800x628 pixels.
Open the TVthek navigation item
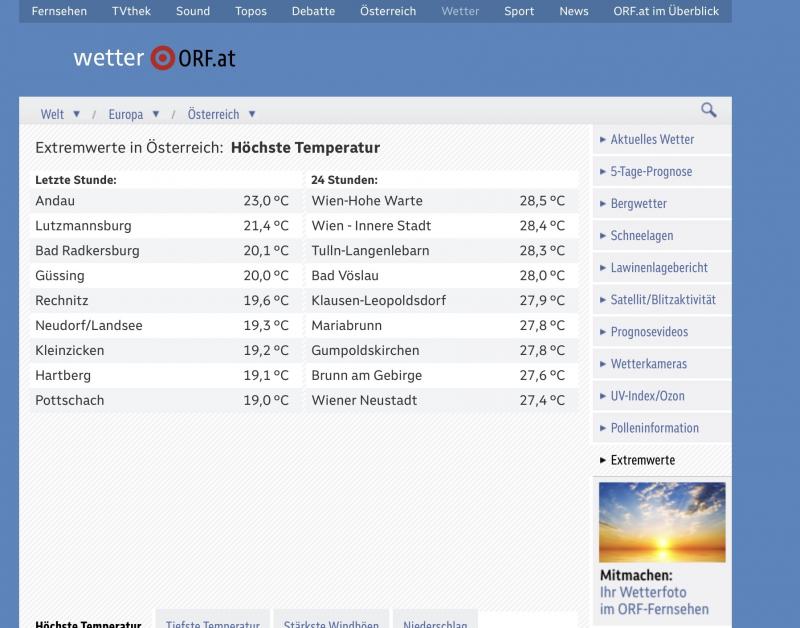click(x=131, y=11)
